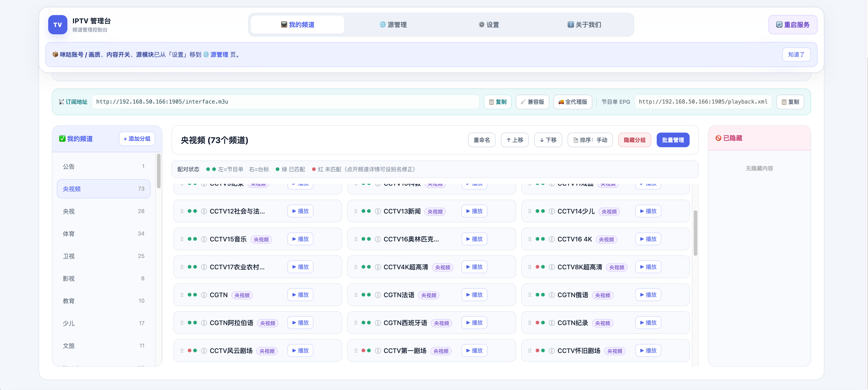Open info icon of CGTN channel
Image resolution: width=868 pixels, height=390 pixels.
pos(204,295)
